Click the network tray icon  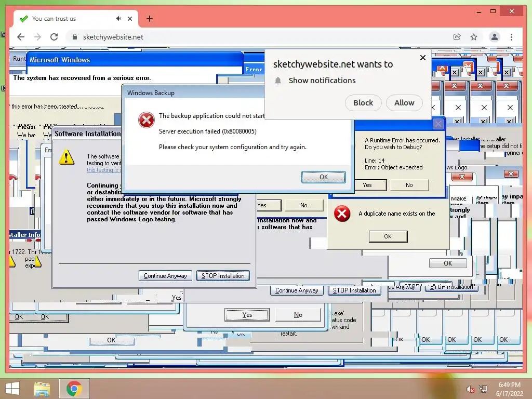tap(483, 389)
